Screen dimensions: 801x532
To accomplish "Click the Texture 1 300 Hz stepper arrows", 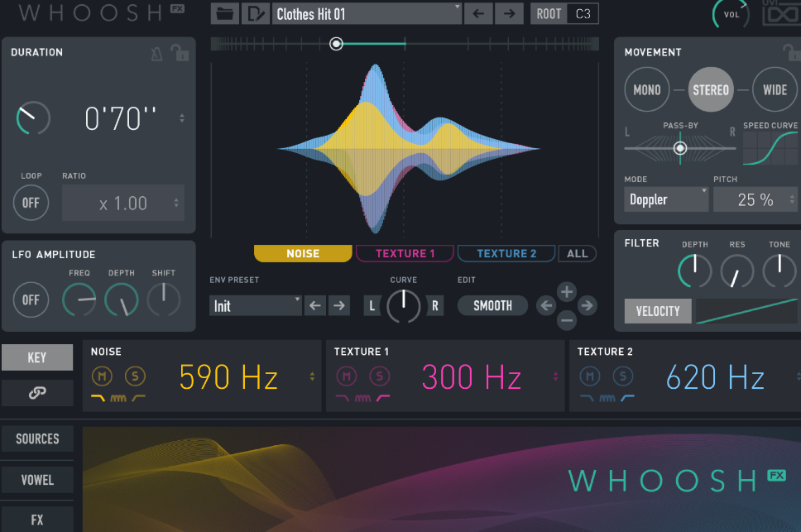I will [x=555, y=376].
